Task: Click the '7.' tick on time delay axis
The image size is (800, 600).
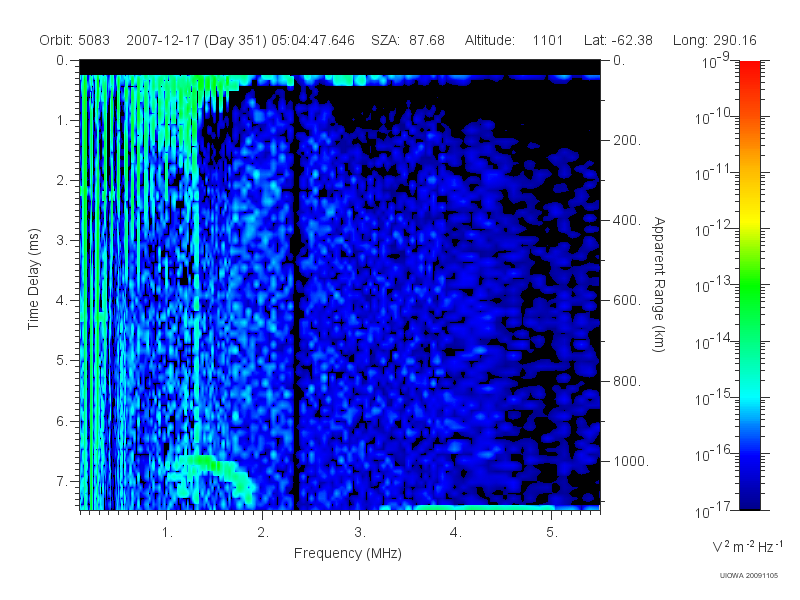Action: pyautogui.click(x=62, y=481)
